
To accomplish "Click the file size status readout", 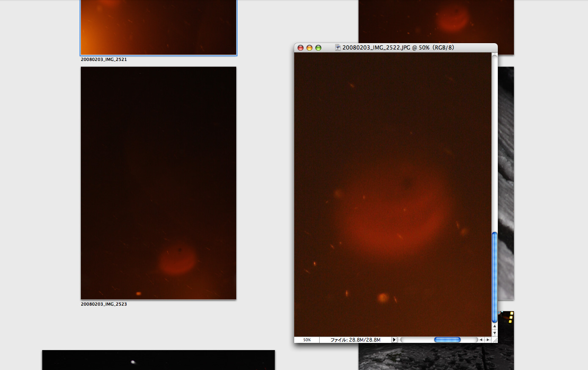I will tap(355, 340).
